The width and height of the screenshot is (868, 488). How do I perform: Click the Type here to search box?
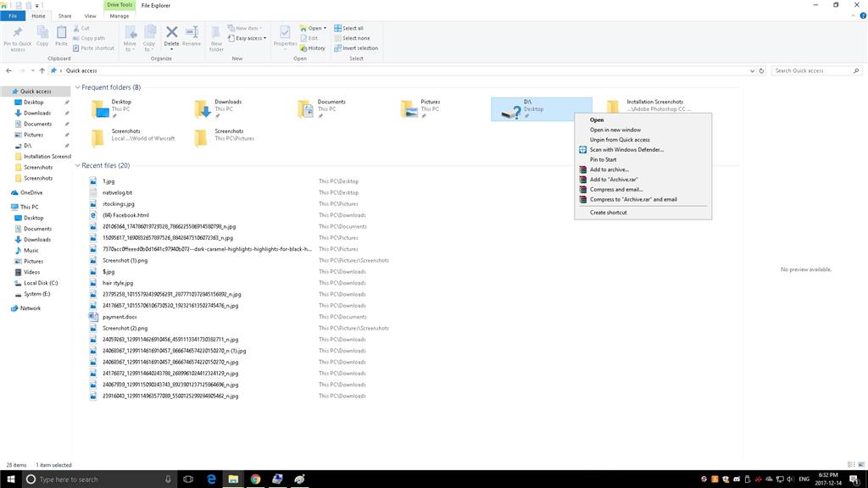point(100,480)
